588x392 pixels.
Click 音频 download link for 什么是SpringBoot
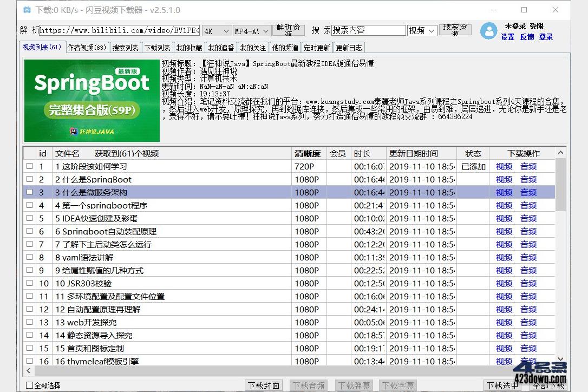coord(528,179)
